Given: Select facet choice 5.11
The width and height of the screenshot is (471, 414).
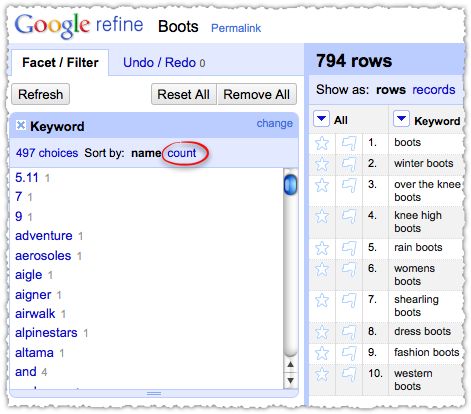Looking at the screenshot, I should point(27,178).
